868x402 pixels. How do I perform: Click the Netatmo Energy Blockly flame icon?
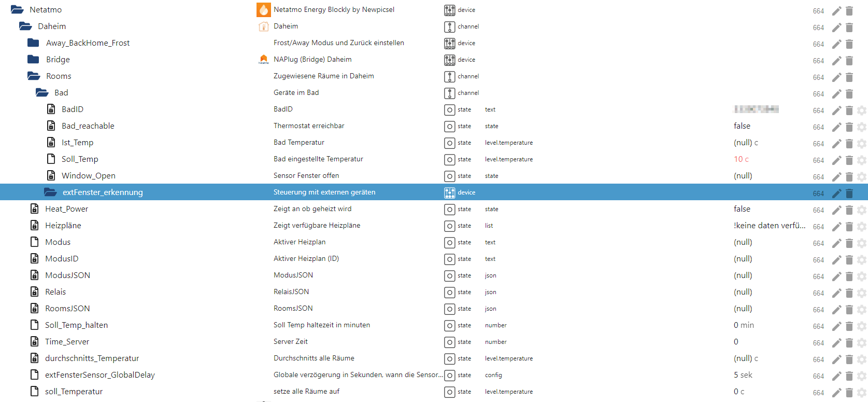click(264, 9)
